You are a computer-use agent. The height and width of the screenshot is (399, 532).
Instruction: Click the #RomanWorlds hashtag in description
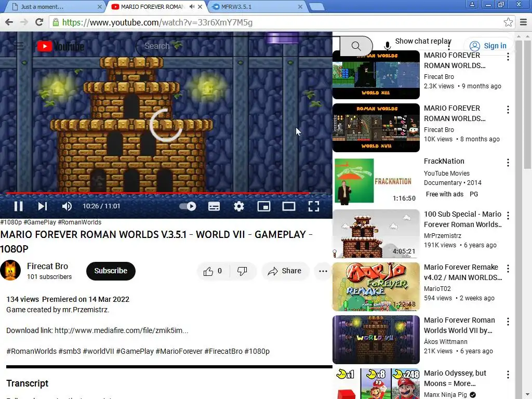[x=31, y=351]
